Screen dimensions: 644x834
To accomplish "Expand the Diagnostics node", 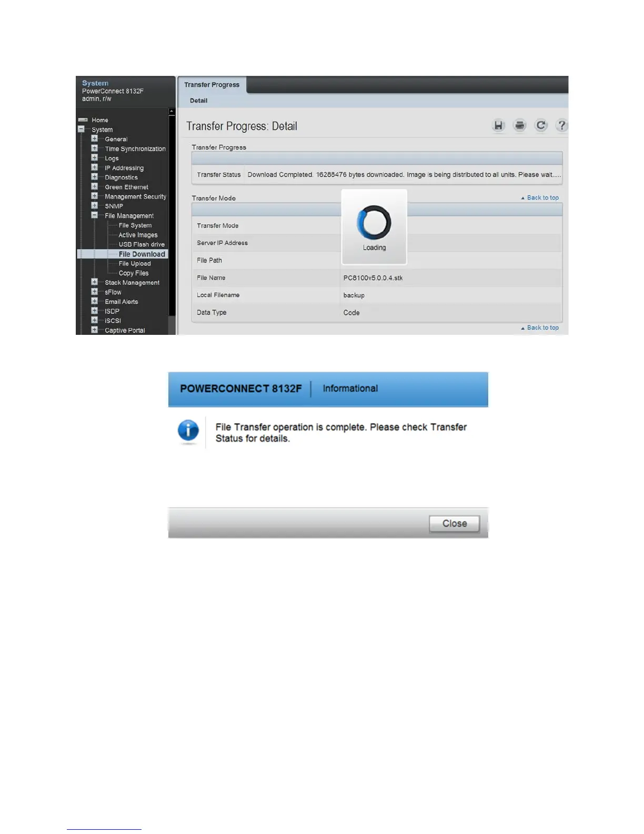I will tap(94, 177).
